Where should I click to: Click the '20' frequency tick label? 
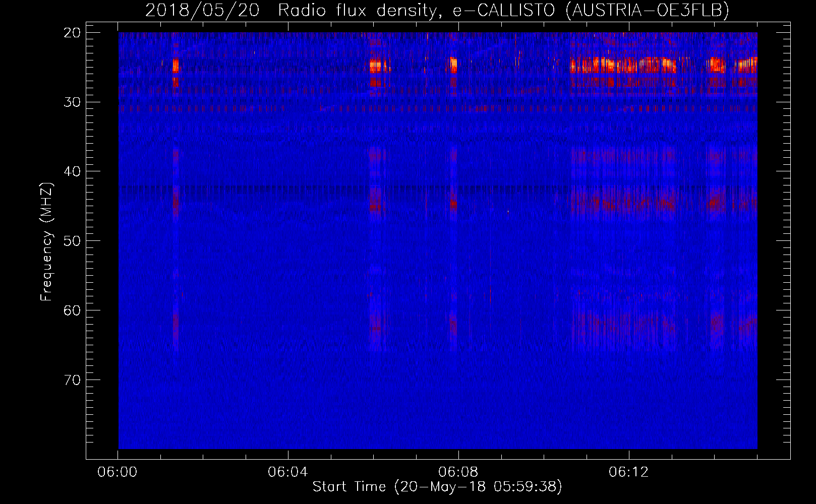[x=73, y=33]
